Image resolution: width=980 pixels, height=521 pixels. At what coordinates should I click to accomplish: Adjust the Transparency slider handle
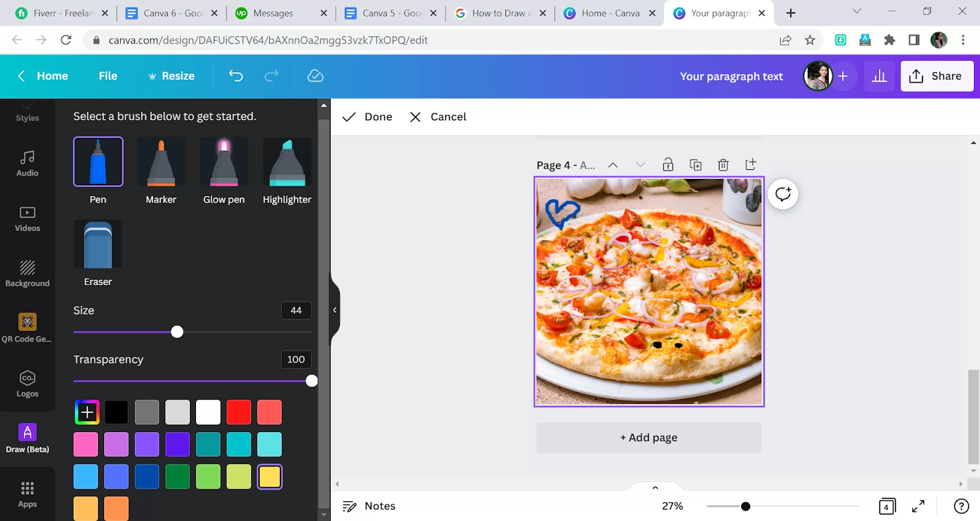312,381
